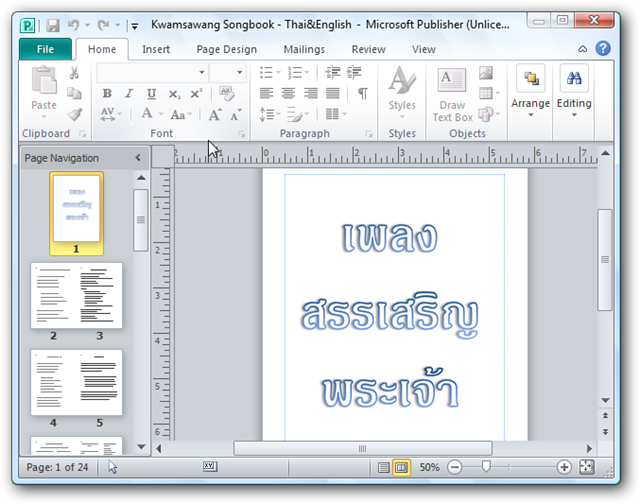Click the Paste clipboard icon
The image size is (640, 504).
(44, 80)
